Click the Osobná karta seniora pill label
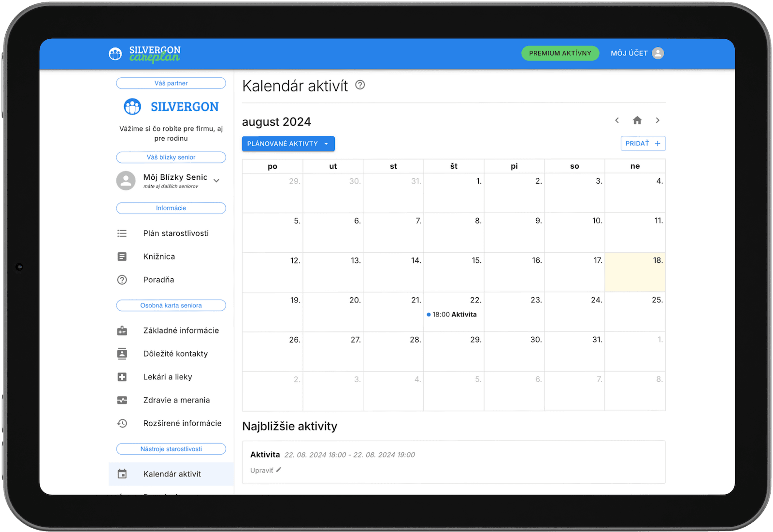The image size is (773, 532). click(171, 305)
